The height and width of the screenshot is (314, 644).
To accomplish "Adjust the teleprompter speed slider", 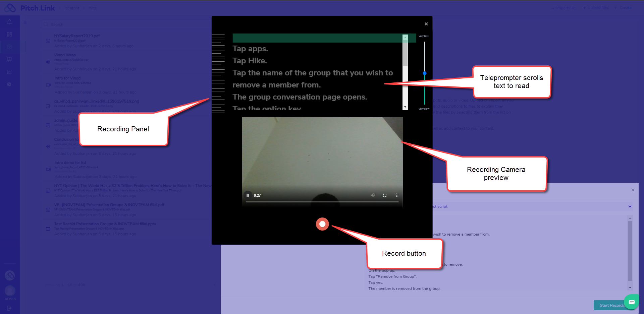I will click(x=424, y=73).
